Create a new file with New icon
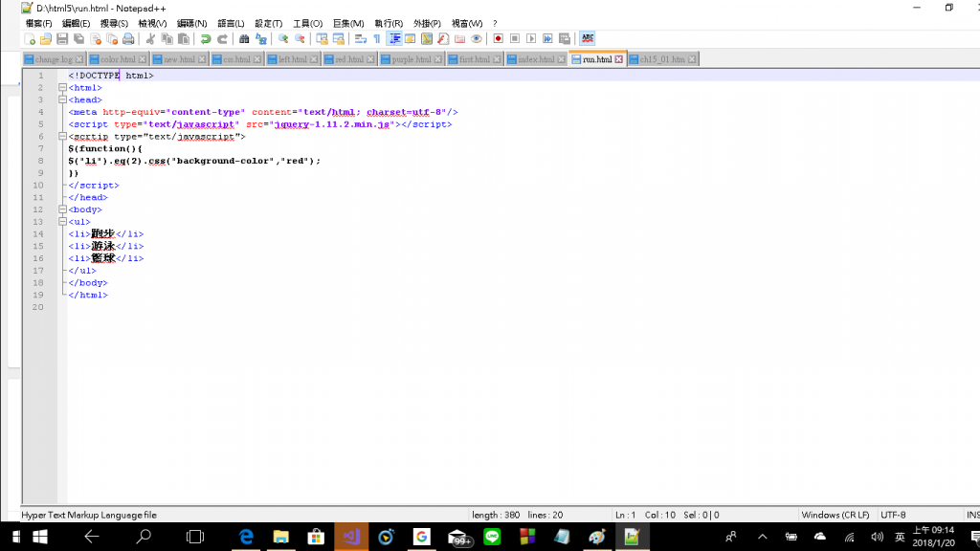980x551 pixels. [x=30, y=38]
